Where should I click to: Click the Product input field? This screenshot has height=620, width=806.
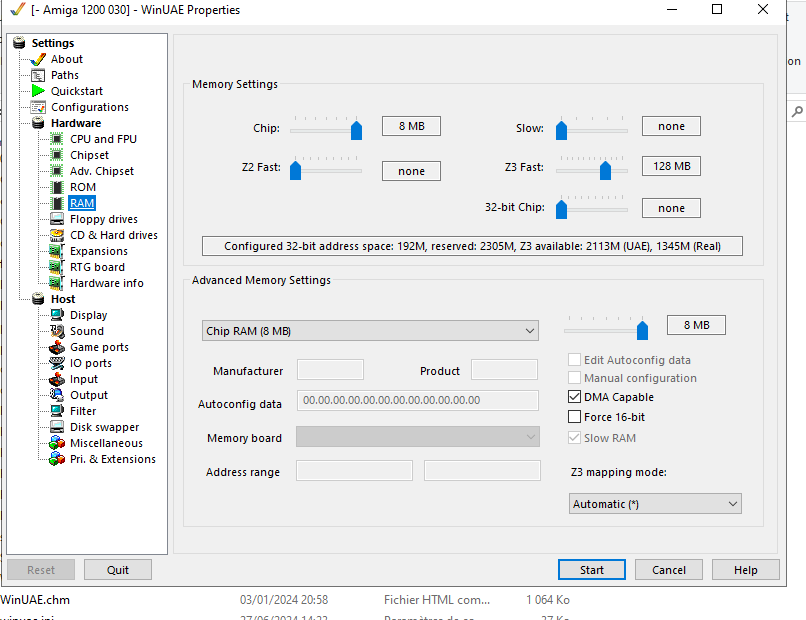[x=504, y=370]
